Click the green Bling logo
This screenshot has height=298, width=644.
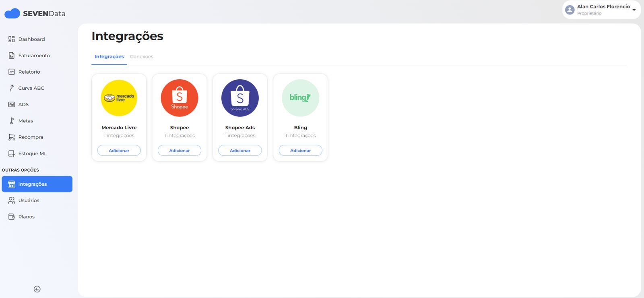(x=301, y=98)
